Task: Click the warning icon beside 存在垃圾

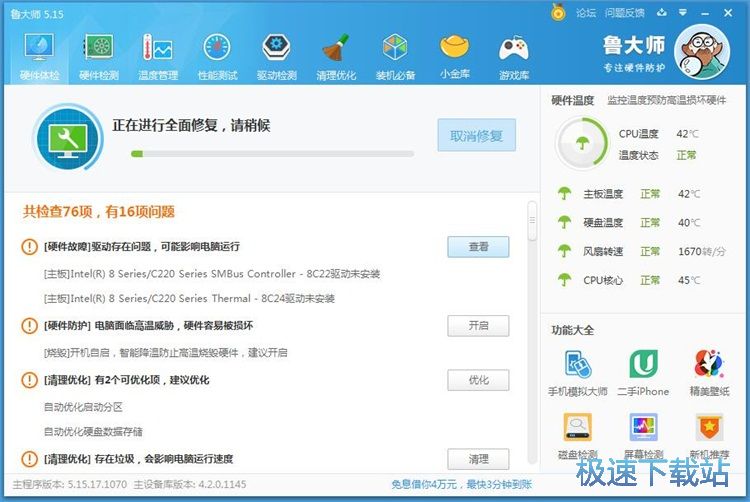Action: [x=29, y=459]
